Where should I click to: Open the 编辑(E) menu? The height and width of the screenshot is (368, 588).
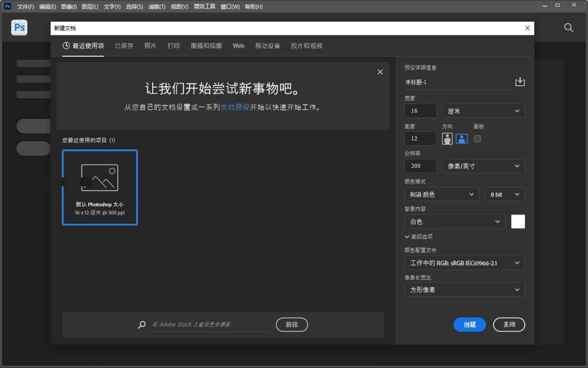pyautogui.click(x=48, y=6)
